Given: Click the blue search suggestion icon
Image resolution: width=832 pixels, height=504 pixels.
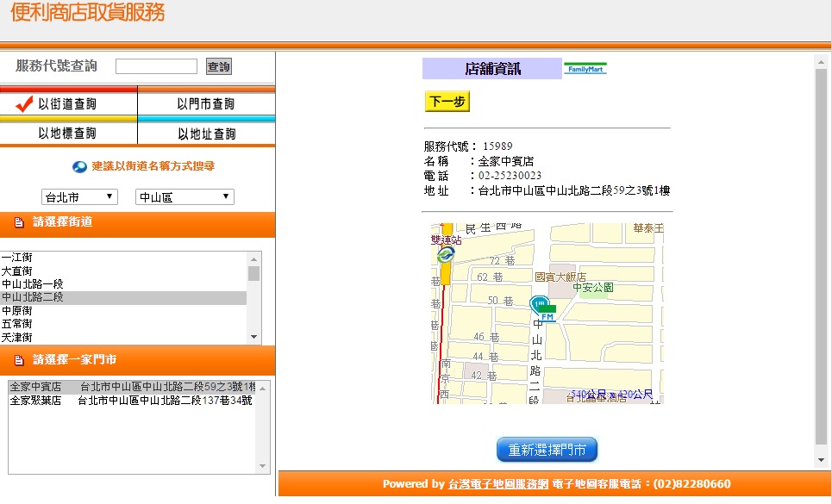Looking at the screenshot, I should point(79,166).
